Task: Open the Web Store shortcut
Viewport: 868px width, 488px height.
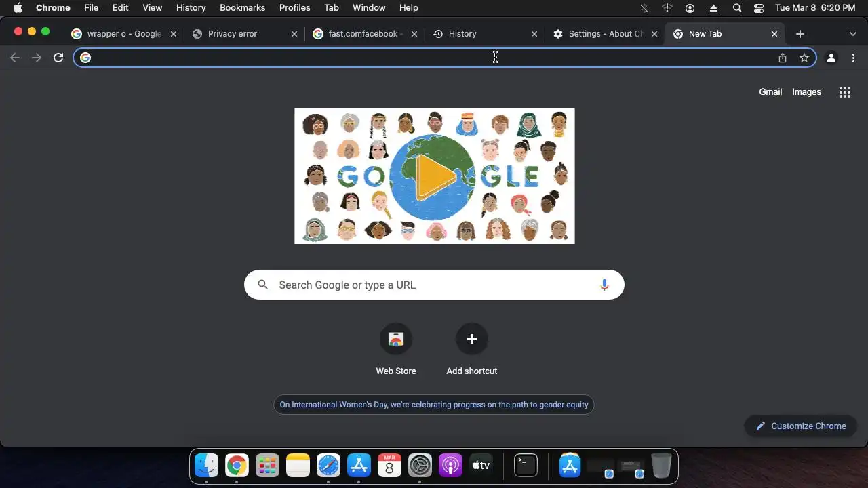Action: (396, 349)
